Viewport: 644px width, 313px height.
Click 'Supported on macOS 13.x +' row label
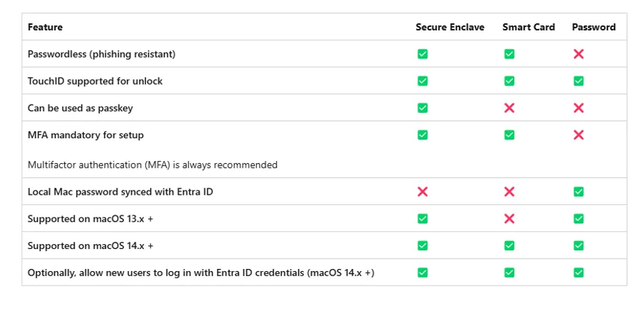pos(90,219)
